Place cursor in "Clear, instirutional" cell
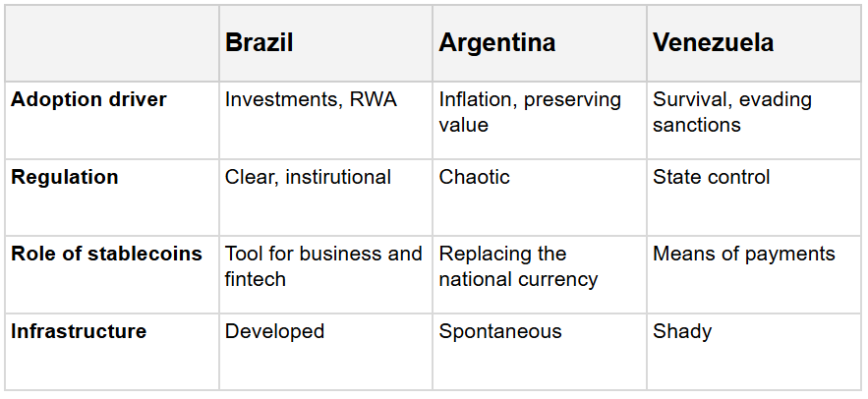This screenshot has width=868, height=399. pyautogui.click(x=308, y=178)
